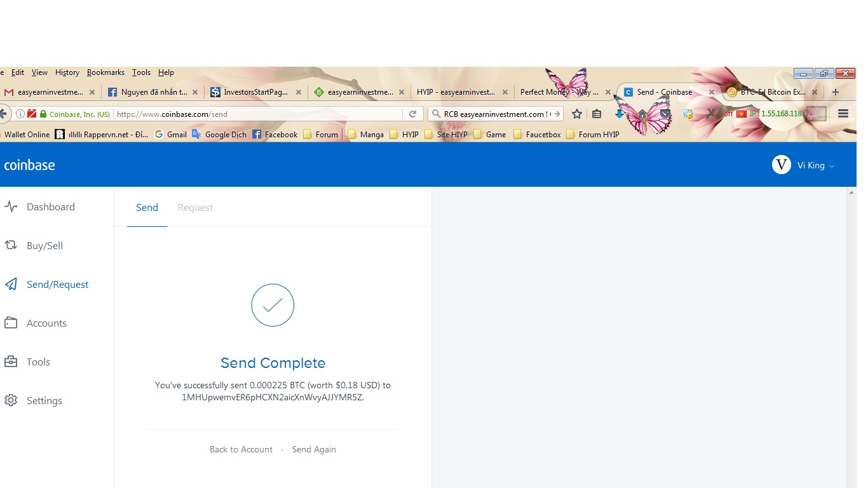Open the Facebook bookmark
Screen dimensions: 868x488
tap(275, 134)
